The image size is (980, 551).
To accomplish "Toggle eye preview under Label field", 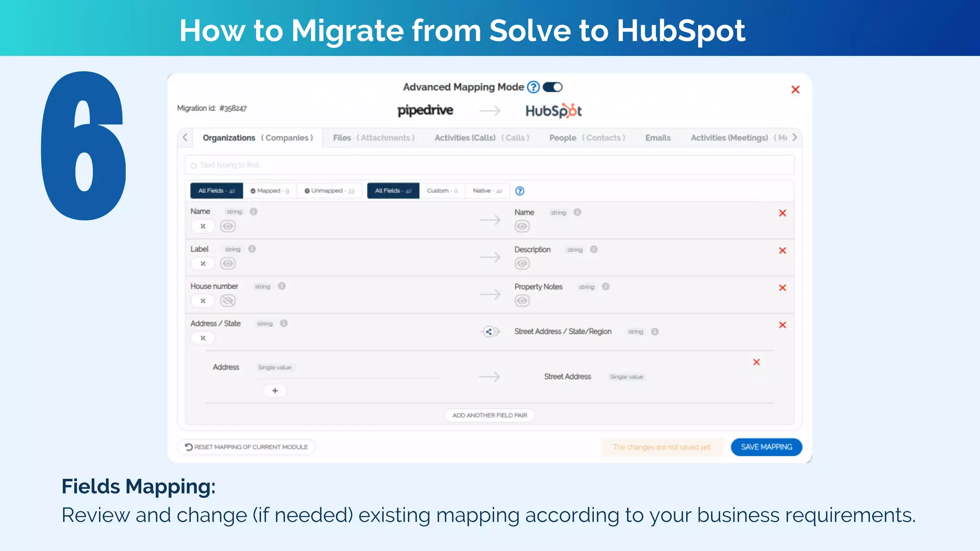I will pos(228,264).
